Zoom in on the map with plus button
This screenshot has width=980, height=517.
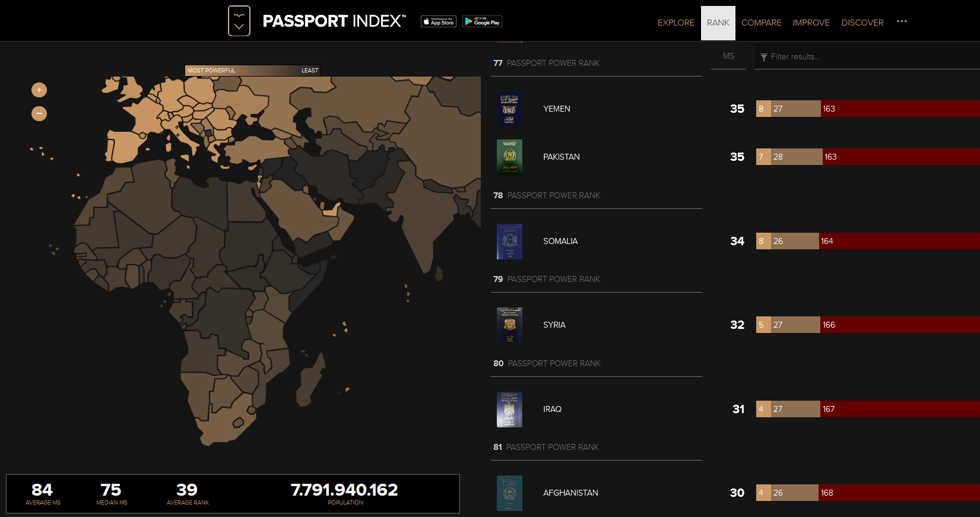click(x=39, y=90)
